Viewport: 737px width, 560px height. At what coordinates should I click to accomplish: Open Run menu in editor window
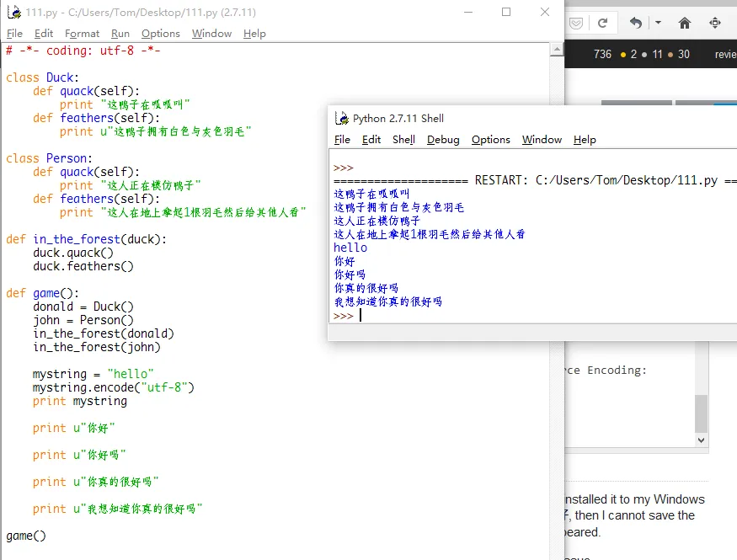(120, 34)
